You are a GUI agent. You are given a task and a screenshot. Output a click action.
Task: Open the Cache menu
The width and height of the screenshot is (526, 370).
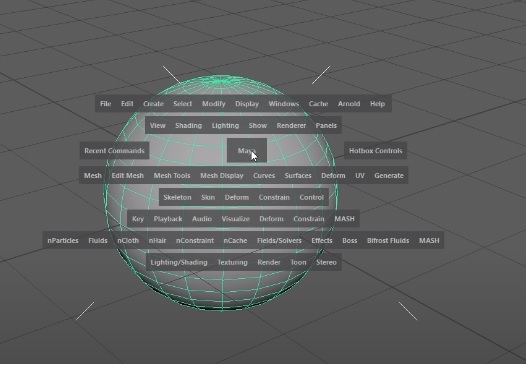tap(318, 104)
